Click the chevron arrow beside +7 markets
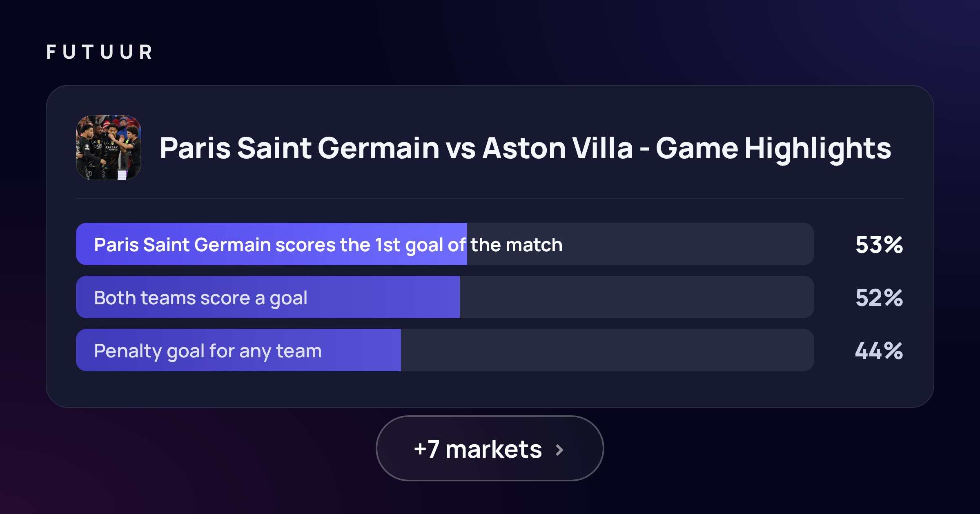 (560, 450)
